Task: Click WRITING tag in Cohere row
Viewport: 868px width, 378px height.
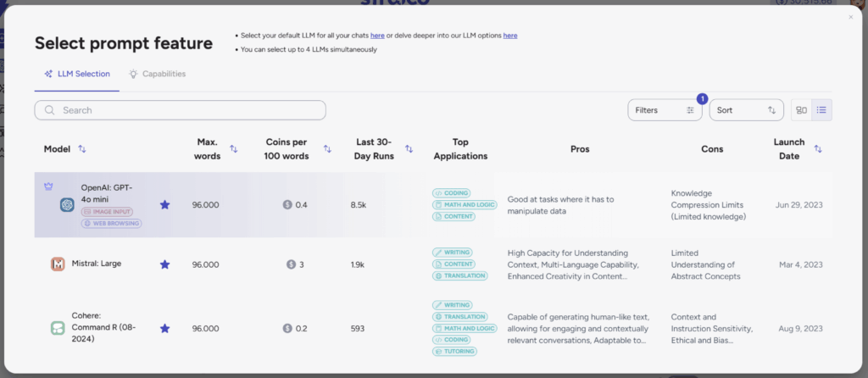Action: point(453,305)
